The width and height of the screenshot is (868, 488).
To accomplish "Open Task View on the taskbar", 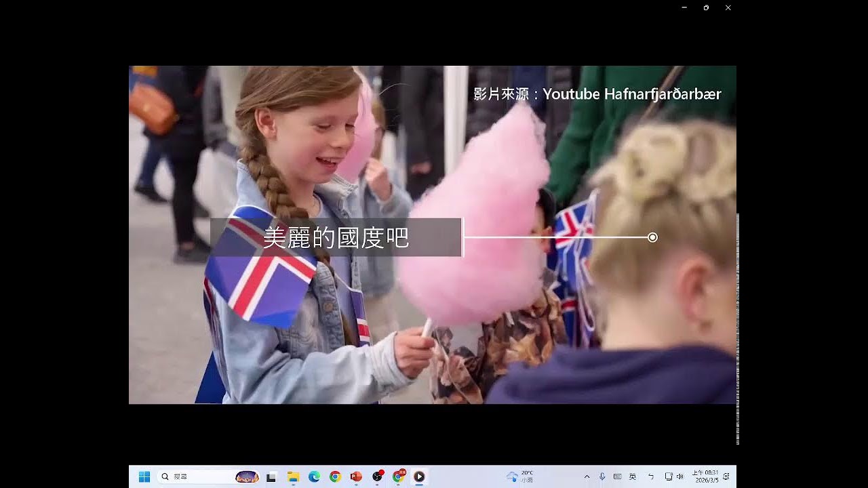I will pos(271,477).
